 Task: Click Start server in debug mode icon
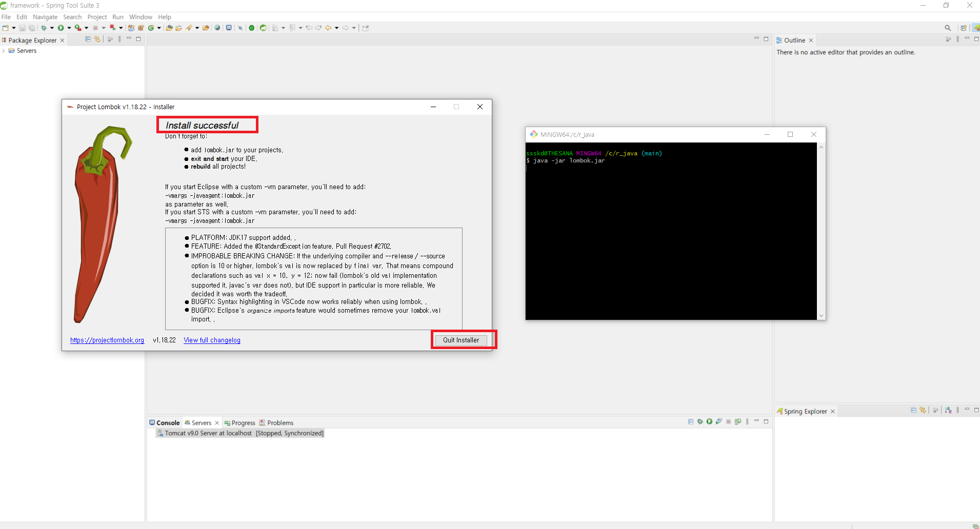point(700,421)
